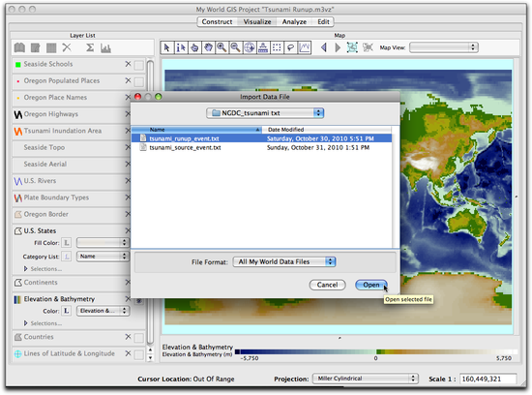The width and height of the screenshot is (532, 395).
Task: Toggle Oregon Populated Places visibility checkbox
Action: [138, 81]
